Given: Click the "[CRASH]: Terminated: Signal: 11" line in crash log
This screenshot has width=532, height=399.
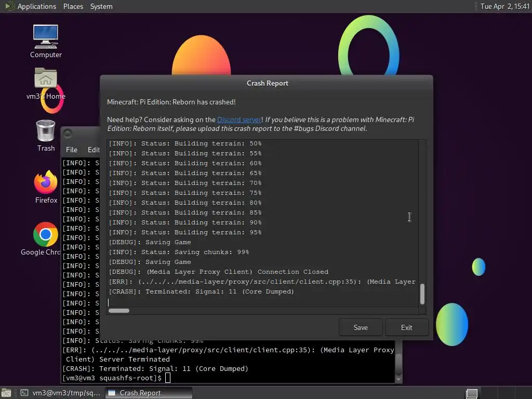Looking at the screenshot, I should click(201, 291).
